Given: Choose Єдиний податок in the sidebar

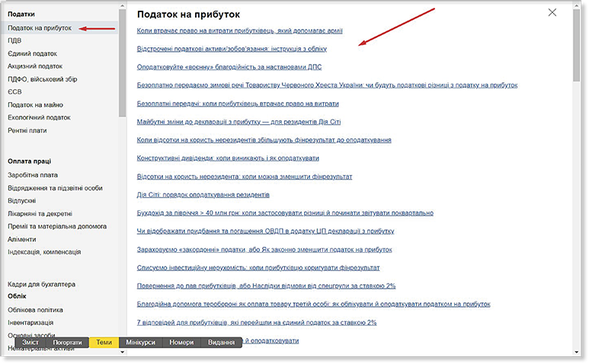Looking at the screenshot, I should point(32,53).
